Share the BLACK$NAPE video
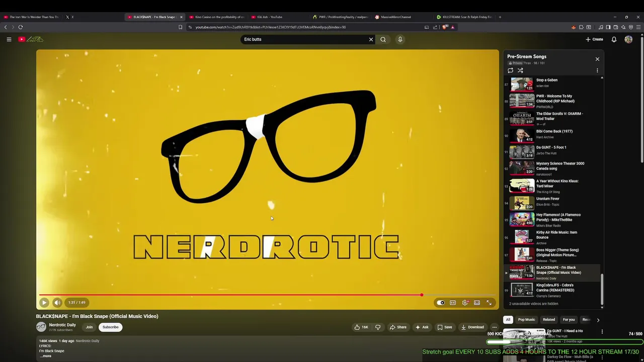Viewport: 644px width, 362px height. coord(398,327)
